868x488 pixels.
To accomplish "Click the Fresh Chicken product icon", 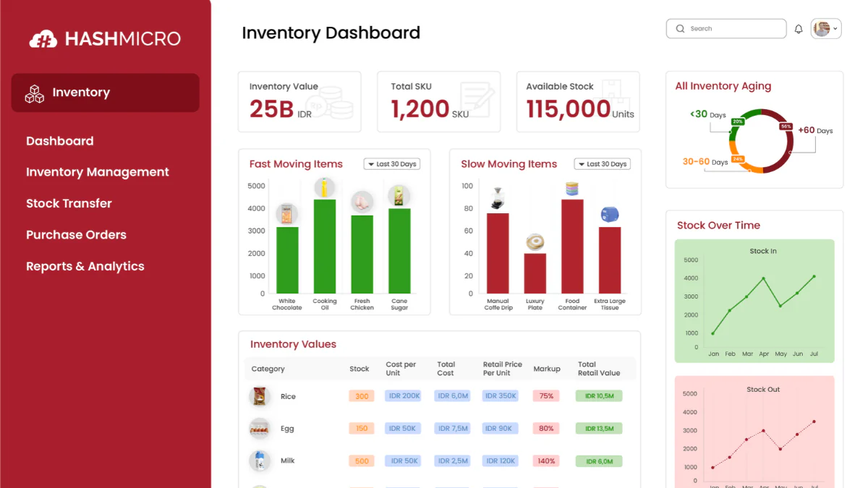I will coord(362,202).
